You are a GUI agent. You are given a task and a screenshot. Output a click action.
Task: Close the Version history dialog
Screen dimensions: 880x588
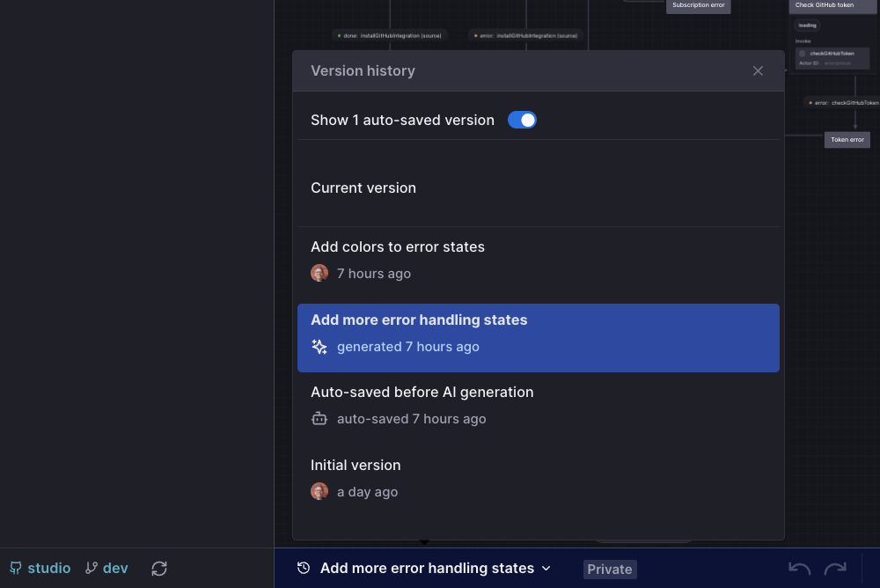pyautogui.click(x=758, y=70)
